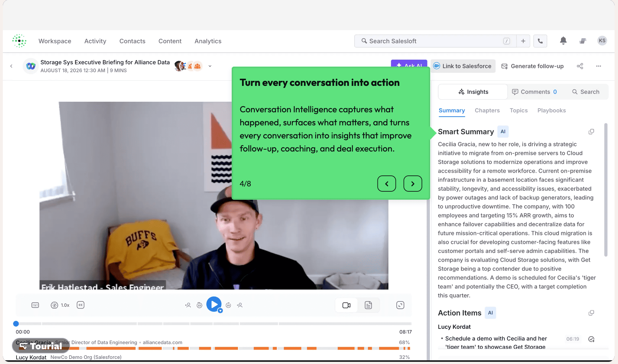Screen dimensions: 618x364
Task: Click the Link to Salesforce button
Action: (463, 66)
